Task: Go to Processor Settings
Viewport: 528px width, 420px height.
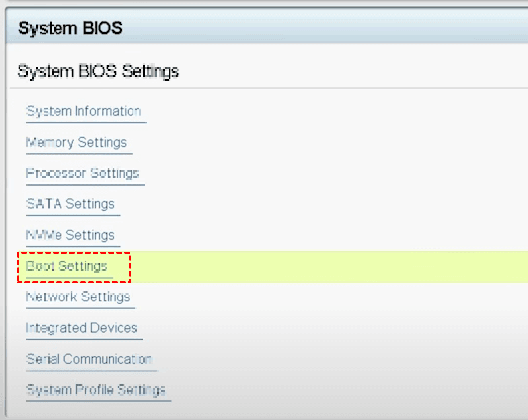Action: [x=83, y=174]
